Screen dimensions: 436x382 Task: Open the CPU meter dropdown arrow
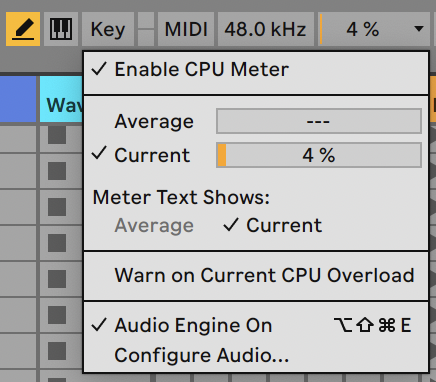[419, 29]
